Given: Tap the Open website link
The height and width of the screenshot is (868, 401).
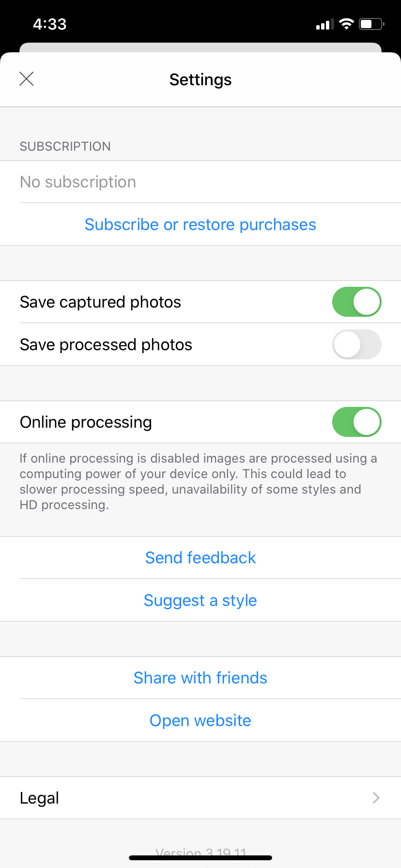Looking at the screenshot, I should pos(200,721).
